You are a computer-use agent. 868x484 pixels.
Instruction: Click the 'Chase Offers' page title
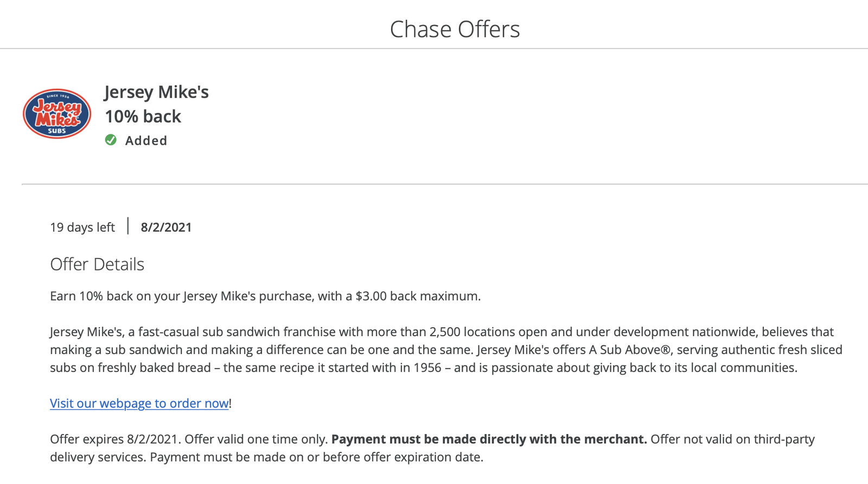455,29
